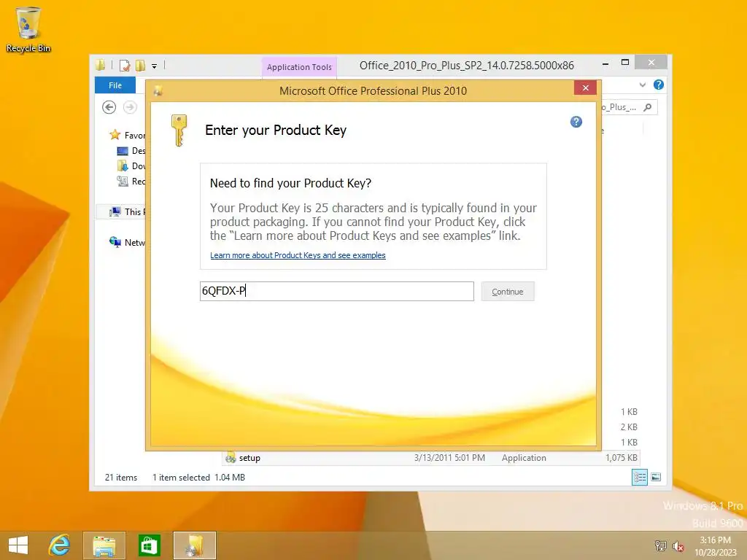The height and width of the screenshot is (560, 747).
Task: Click the network tray icon
Action: pos(660,545)
